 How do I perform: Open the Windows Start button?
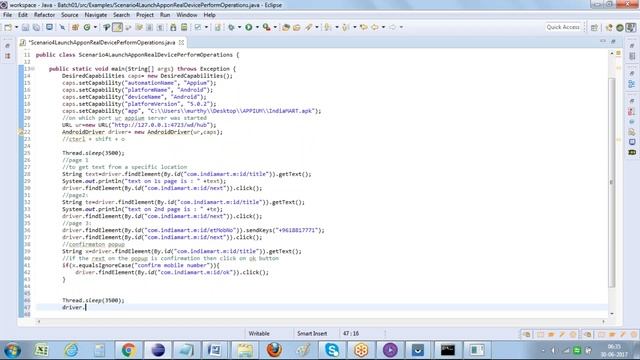[12, 350]
